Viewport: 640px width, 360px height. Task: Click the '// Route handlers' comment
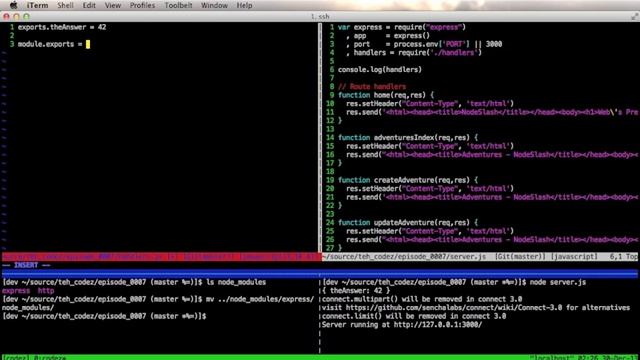click(x=372, y=87)
